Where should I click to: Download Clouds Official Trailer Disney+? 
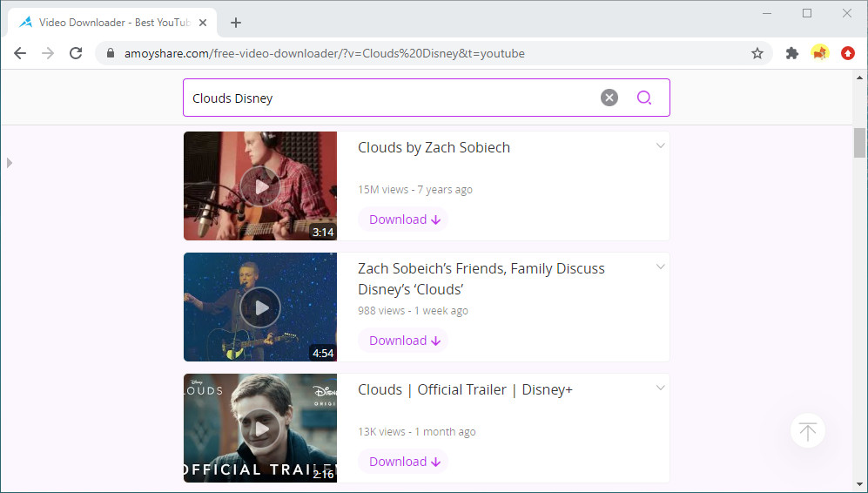coord(404,462)
